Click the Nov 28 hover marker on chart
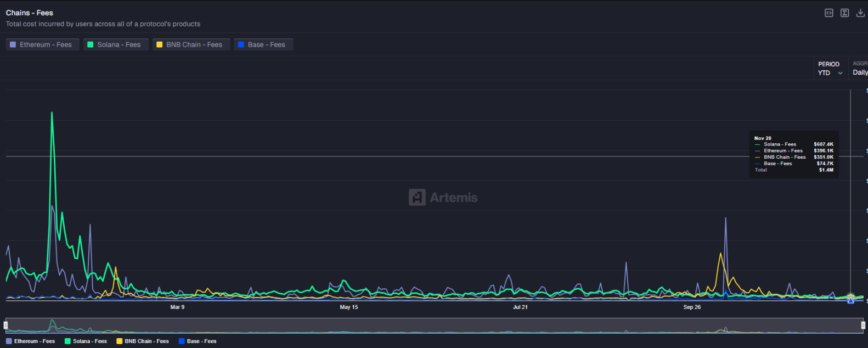Image resolution: width=868 pixels, height=348 pixels. 850,299
